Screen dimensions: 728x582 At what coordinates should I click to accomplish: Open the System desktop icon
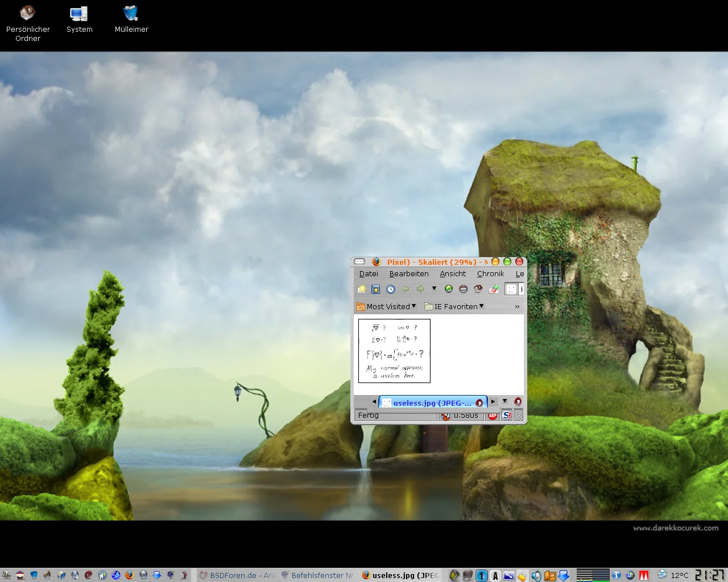[79, 19]
